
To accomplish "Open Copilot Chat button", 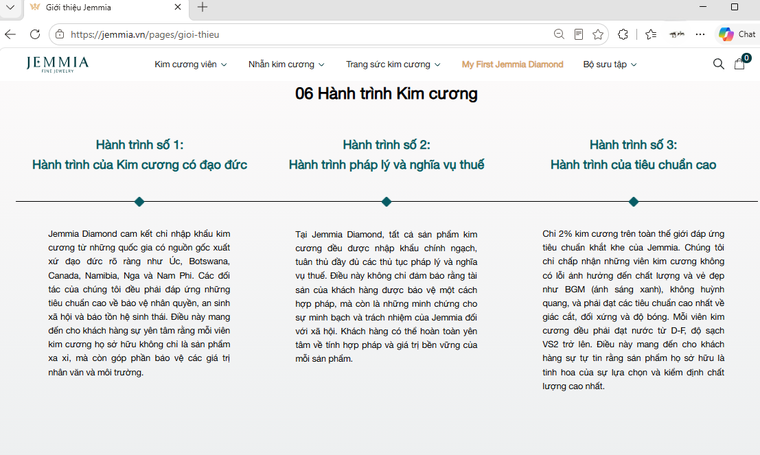I will [x=737, y=34].
